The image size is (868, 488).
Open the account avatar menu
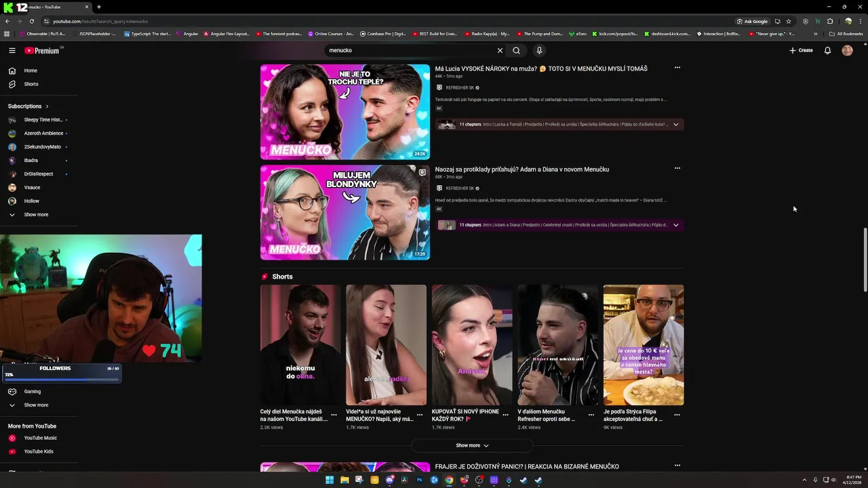coord(847,50)
